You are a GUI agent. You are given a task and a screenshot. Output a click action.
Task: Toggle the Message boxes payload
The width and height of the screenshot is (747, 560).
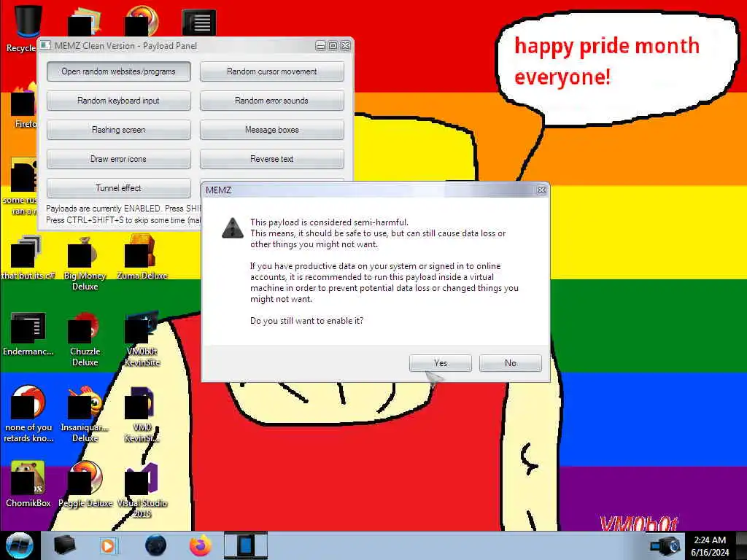point(271,130)
